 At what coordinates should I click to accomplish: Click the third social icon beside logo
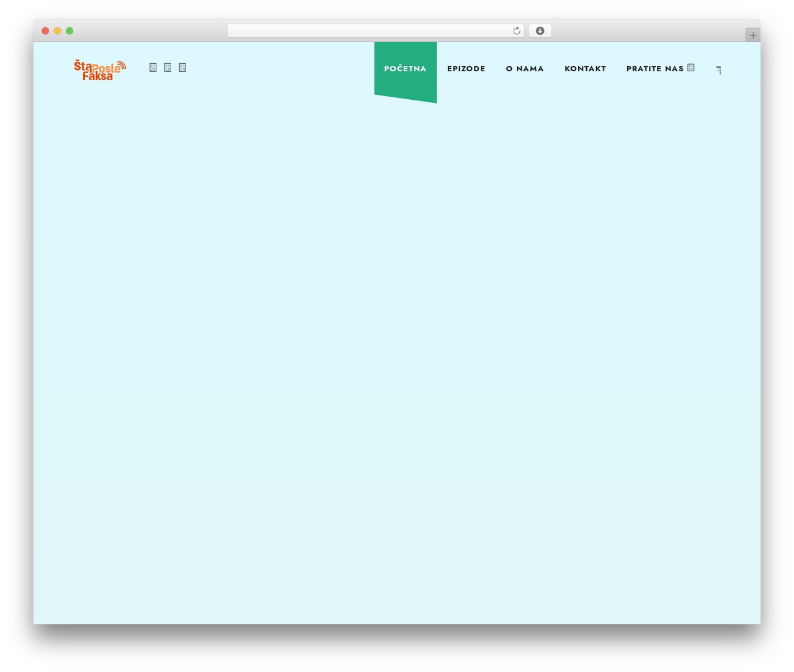(x=182, y=68)
